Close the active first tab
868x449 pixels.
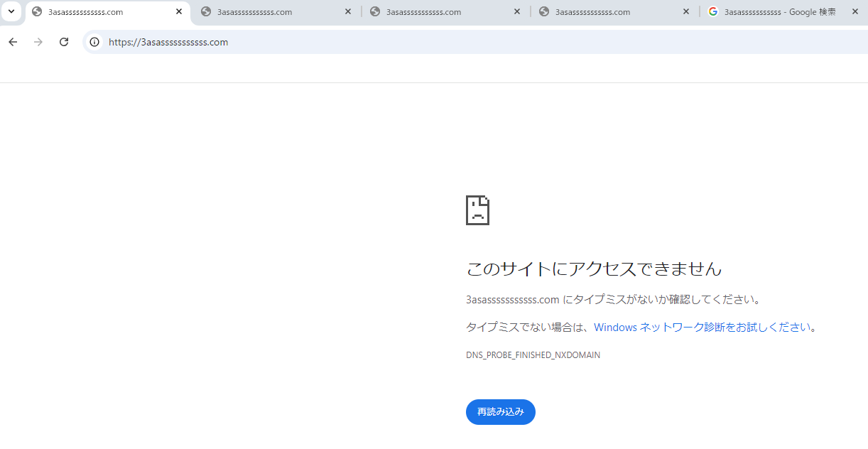179,12
